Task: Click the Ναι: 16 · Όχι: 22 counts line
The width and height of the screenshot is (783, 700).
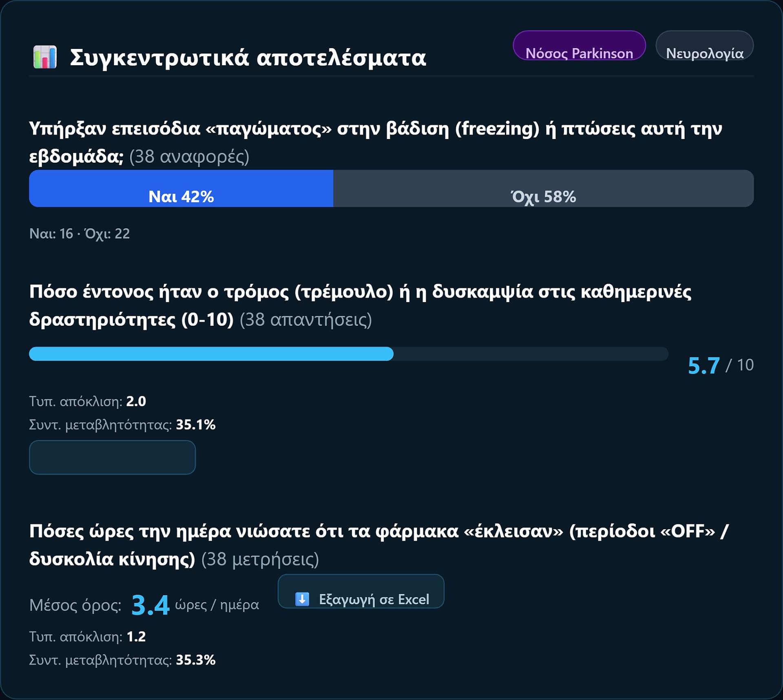Action: click(80, 234)
